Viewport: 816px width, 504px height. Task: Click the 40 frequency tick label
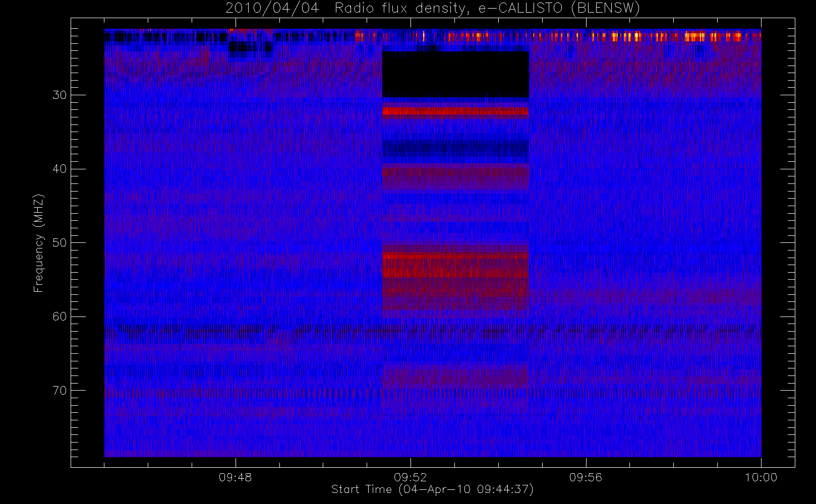(x=60, y=169)
